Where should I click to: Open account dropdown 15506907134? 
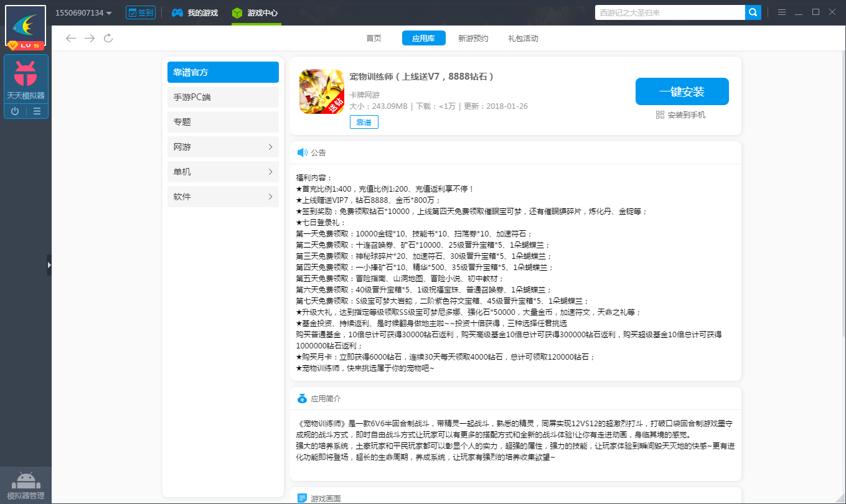(x=83, y=13)
